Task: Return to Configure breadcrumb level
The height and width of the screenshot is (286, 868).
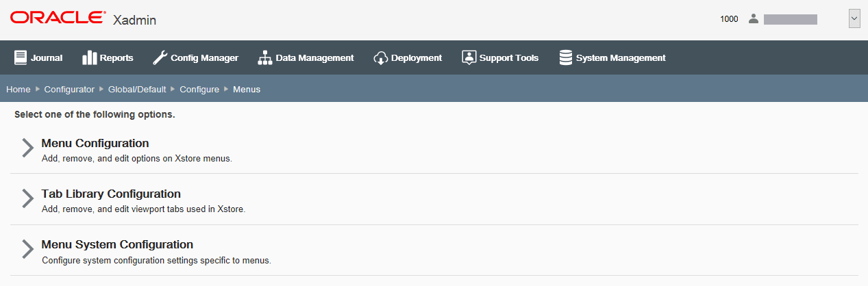Action: [x=199, y=90]
